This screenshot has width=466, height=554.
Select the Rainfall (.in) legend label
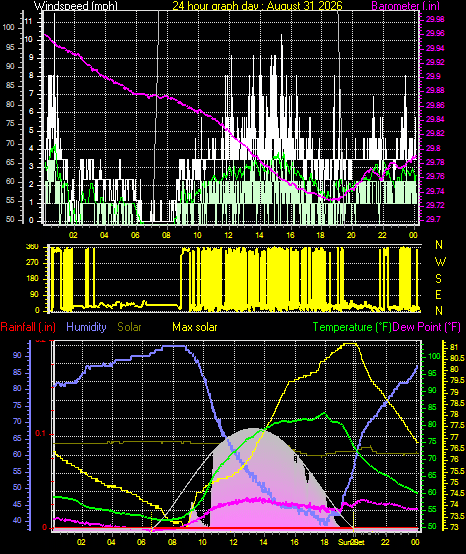coord(28,327)
